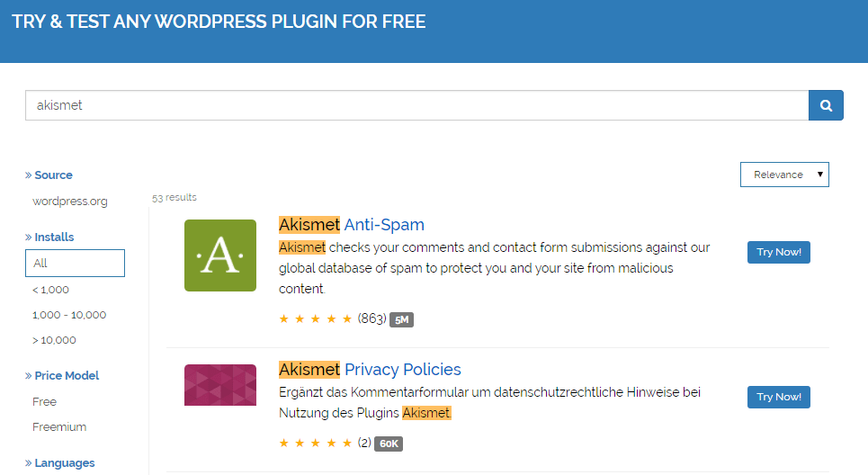Expand the Languages filter section
This screenshot has width=868, height=475.
[59, 463]
